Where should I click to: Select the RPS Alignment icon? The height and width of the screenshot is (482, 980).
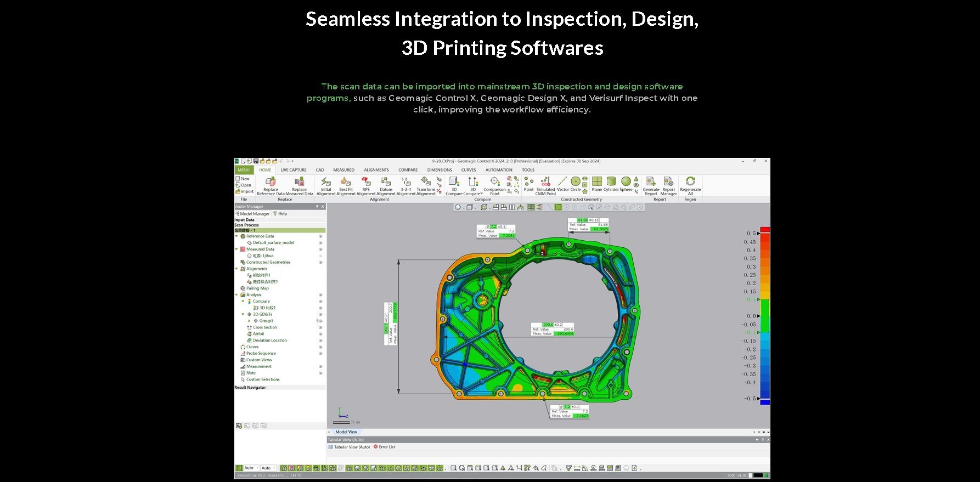click(366, 184)
